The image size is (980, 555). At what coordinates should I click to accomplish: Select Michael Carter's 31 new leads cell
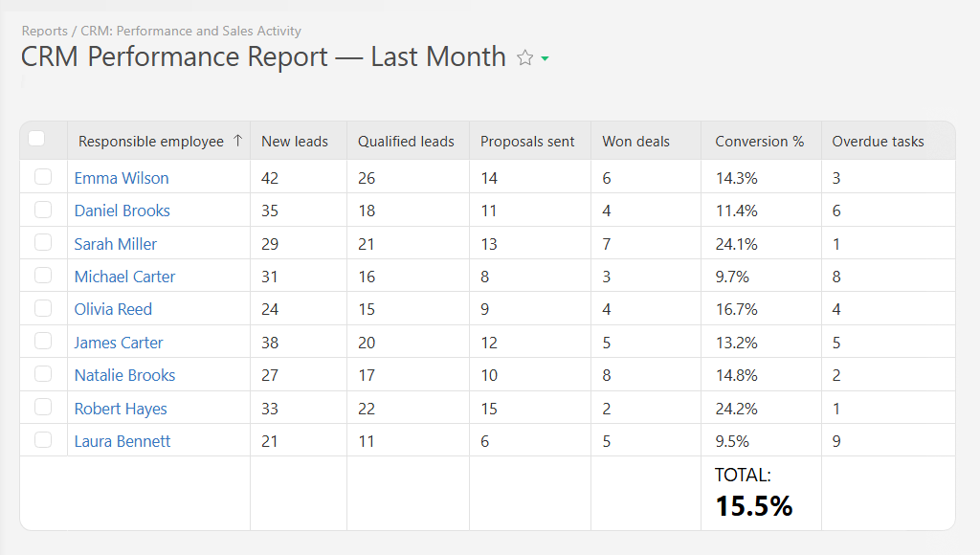click(299, 276)
